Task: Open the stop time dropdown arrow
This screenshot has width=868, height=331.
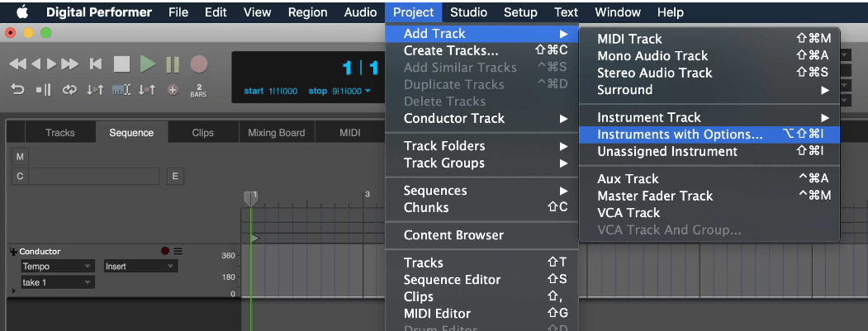Action: coord(368,91)
